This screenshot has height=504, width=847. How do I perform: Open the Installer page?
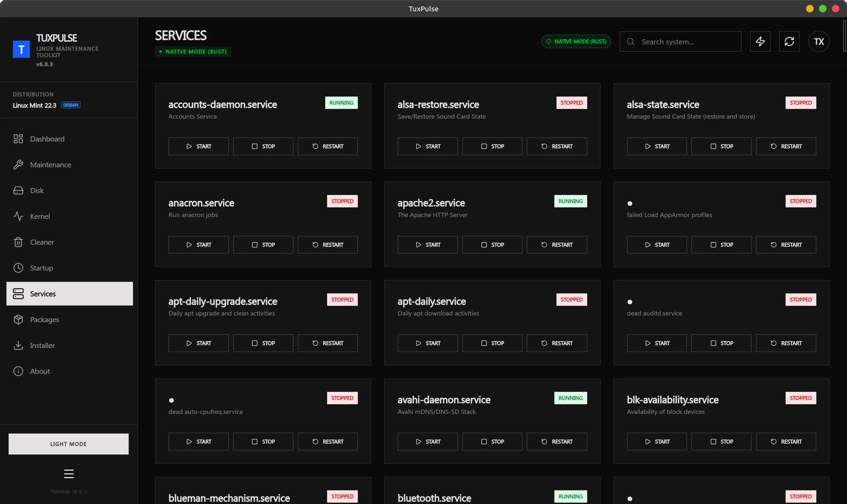[x=42, y=345]
